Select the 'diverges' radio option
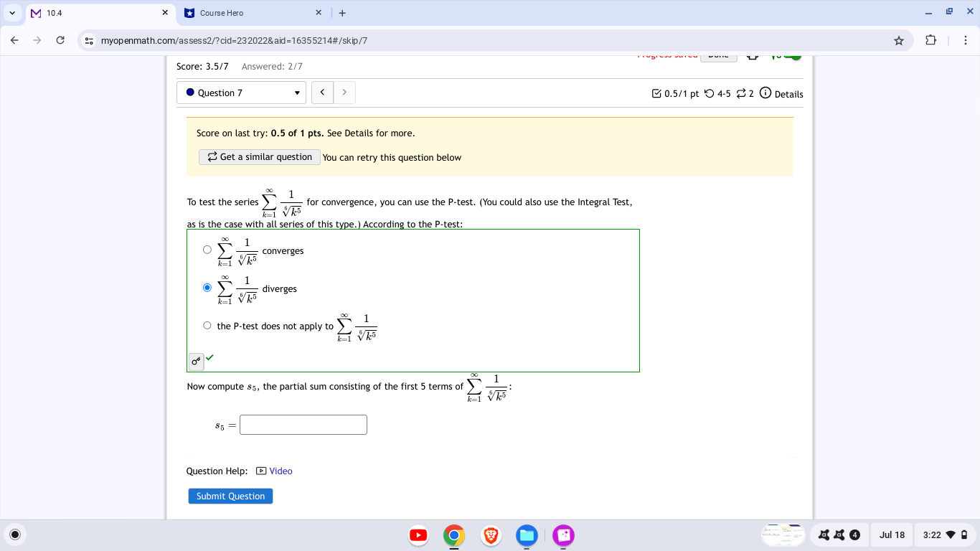The height and width of the screenshot is (551, 980). [207, 288]
